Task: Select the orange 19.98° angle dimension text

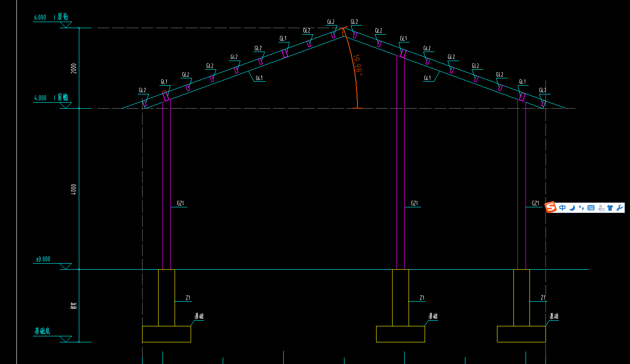Action: 358,64
